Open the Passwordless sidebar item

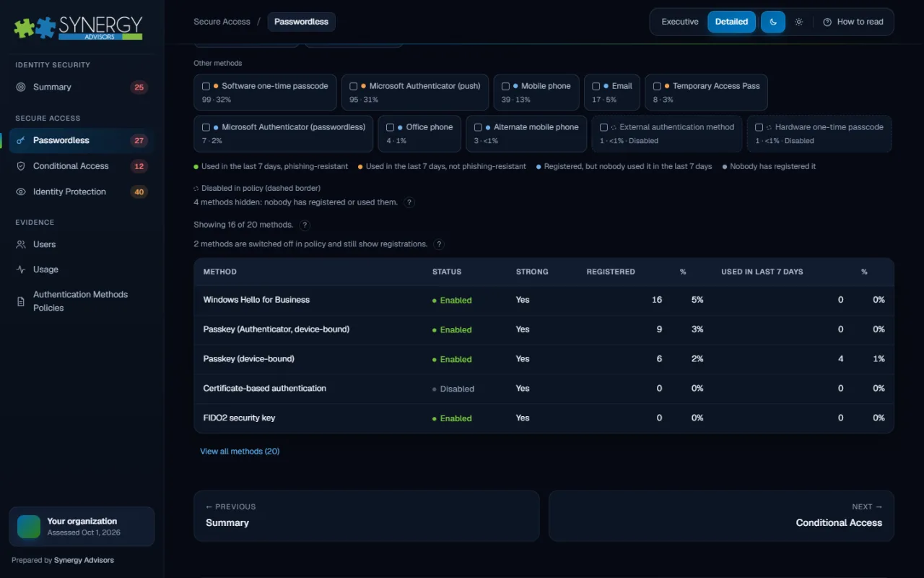point(82,141)
